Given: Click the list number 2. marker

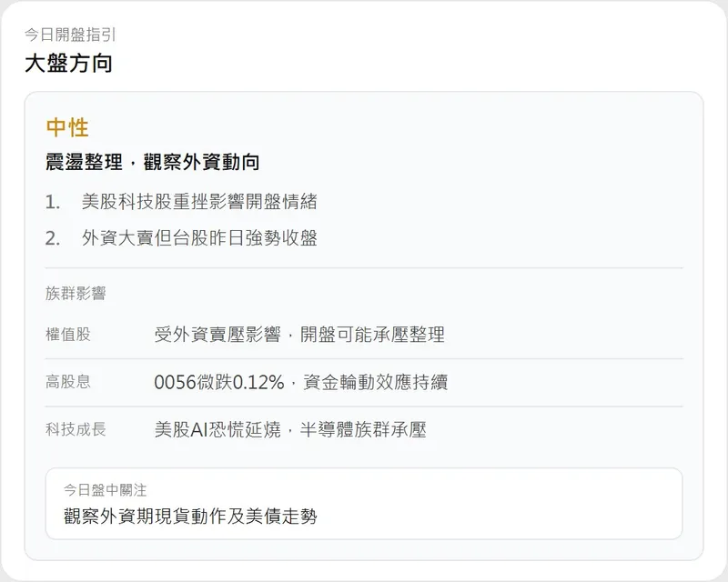Looking at the screenshot, I should (53, 238).
